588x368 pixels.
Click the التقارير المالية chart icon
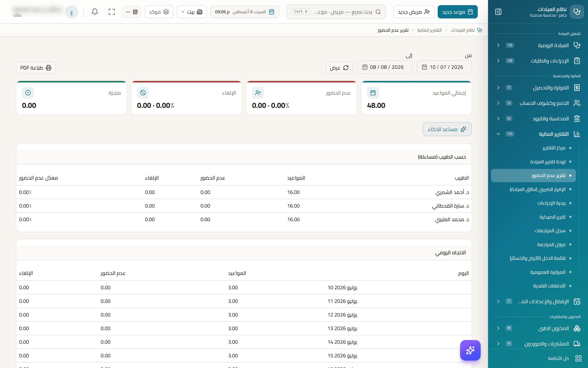pos(577,134)
